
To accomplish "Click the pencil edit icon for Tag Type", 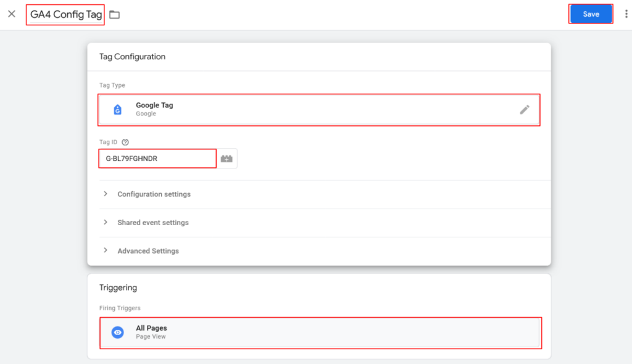I will point(525,110).
